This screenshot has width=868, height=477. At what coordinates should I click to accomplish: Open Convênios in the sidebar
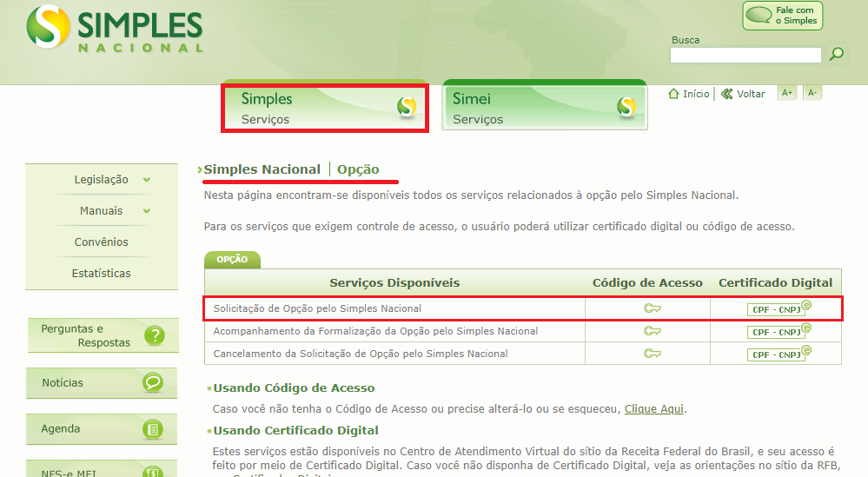102,242
